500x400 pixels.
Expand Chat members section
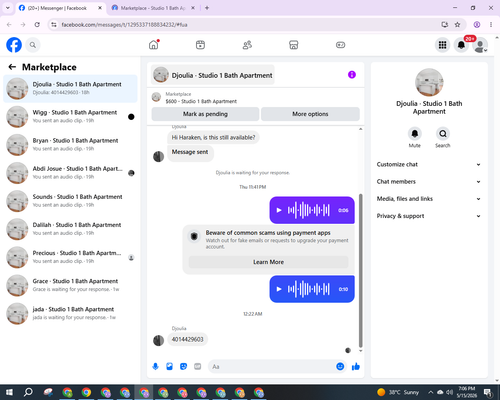coord(429,182)
